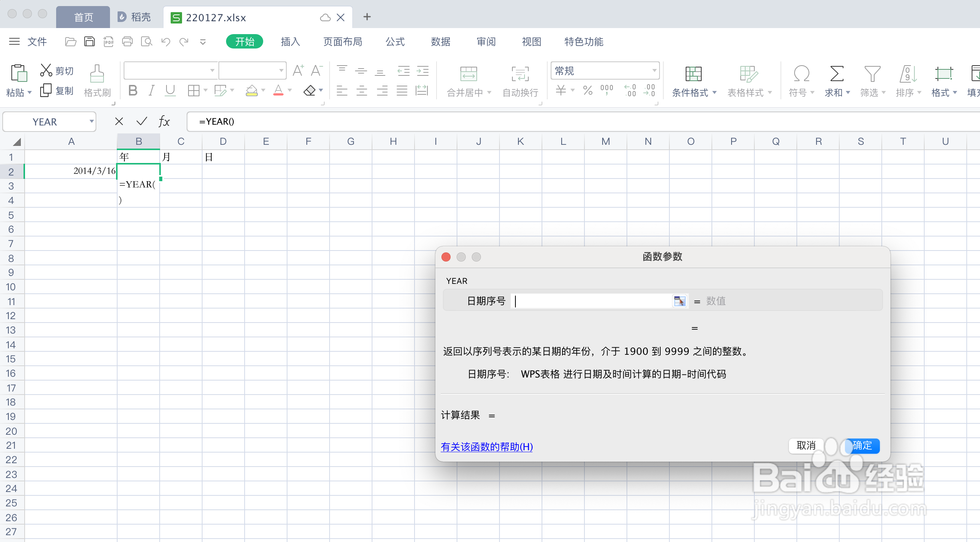Open the insert function fx icon

point(163,121)
